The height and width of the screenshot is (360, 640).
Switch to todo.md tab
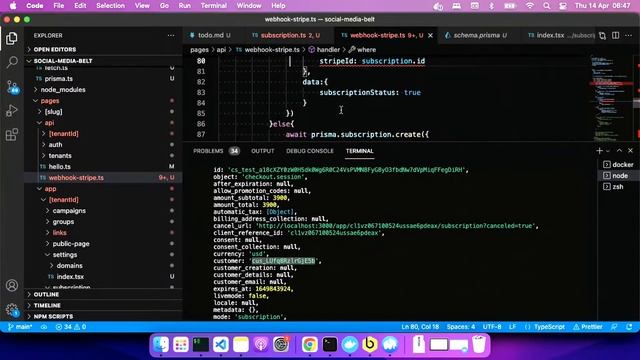point(210,36)
